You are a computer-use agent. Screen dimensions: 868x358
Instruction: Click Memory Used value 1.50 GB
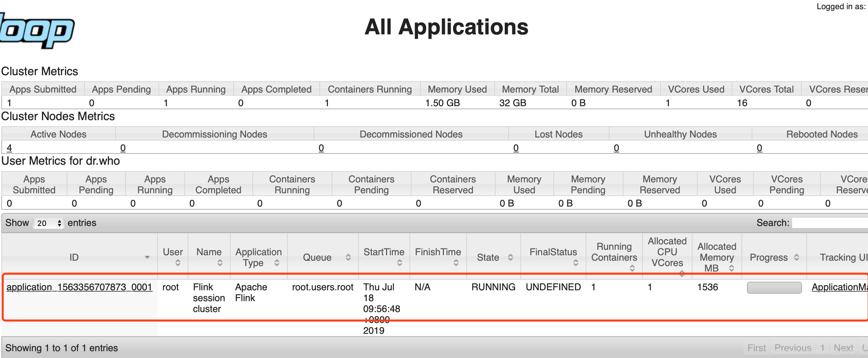[443, 103]
